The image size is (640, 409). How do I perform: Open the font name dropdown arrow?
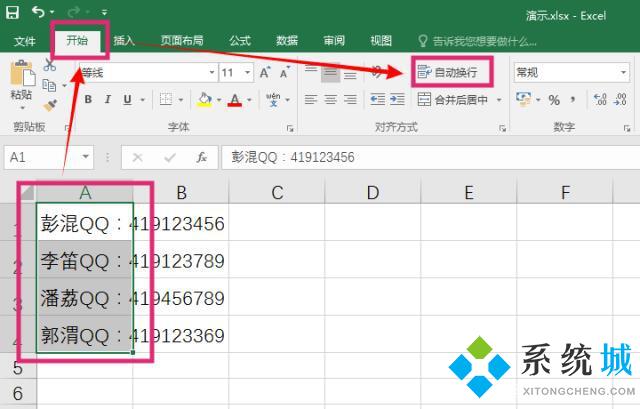pyautogui.click(x=212, y=73)
